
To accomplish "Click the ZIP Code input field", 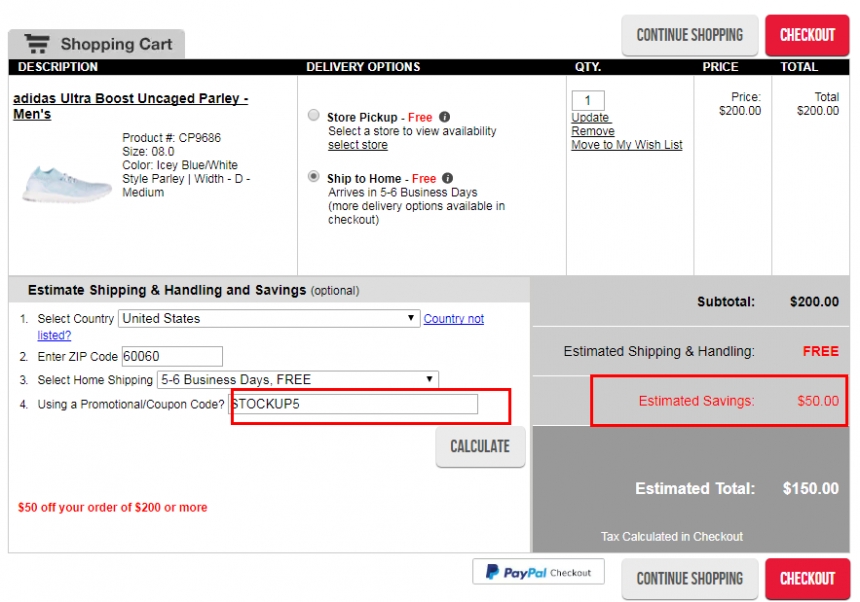I will [x=172, y=356].
